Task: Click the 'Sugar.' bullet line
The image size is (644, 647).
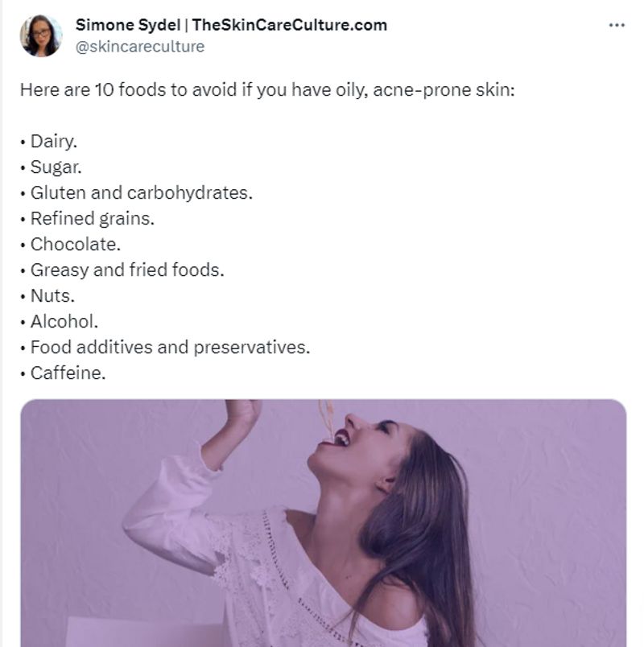Action: coord(56,167)
